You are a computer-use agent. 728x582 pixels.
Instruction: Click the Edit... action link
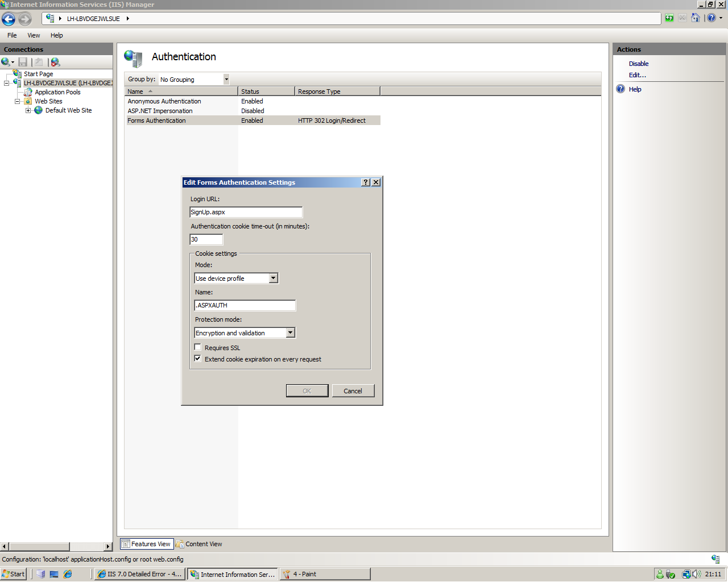pos(637,75)
